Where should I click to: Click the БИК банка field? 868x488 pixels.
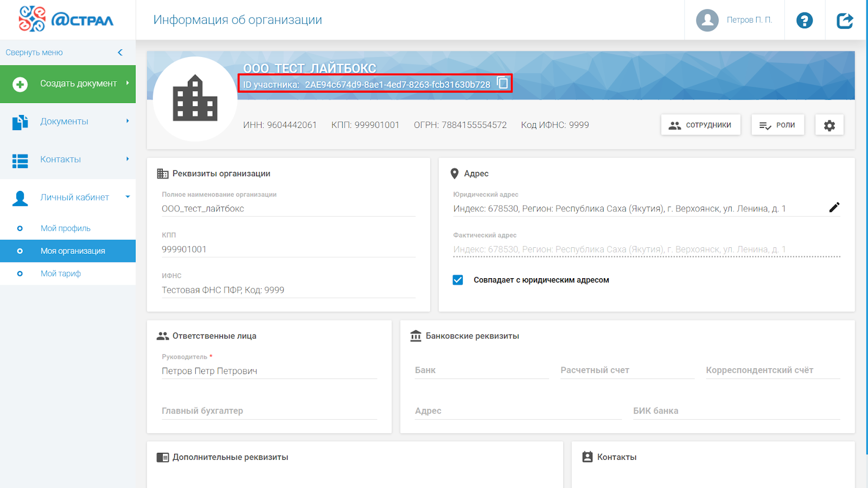click(737, 411)
